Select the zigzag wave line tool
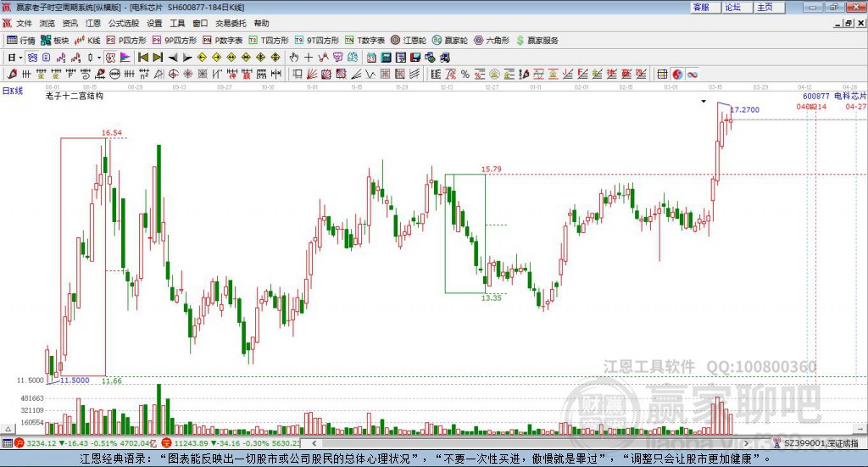 [x=370, y=74]
